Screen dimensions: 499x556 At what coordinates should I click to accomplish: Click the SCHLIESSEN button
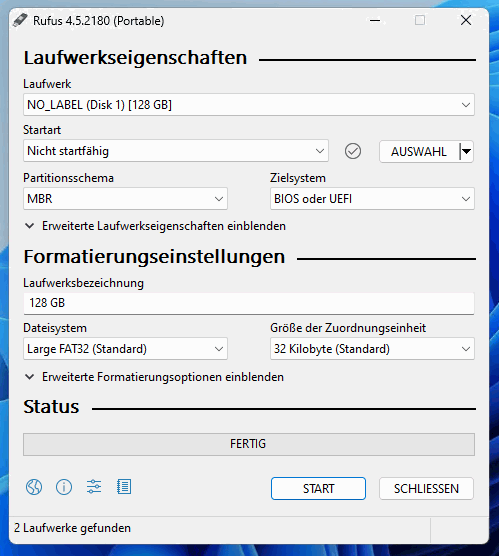[426, 489]
